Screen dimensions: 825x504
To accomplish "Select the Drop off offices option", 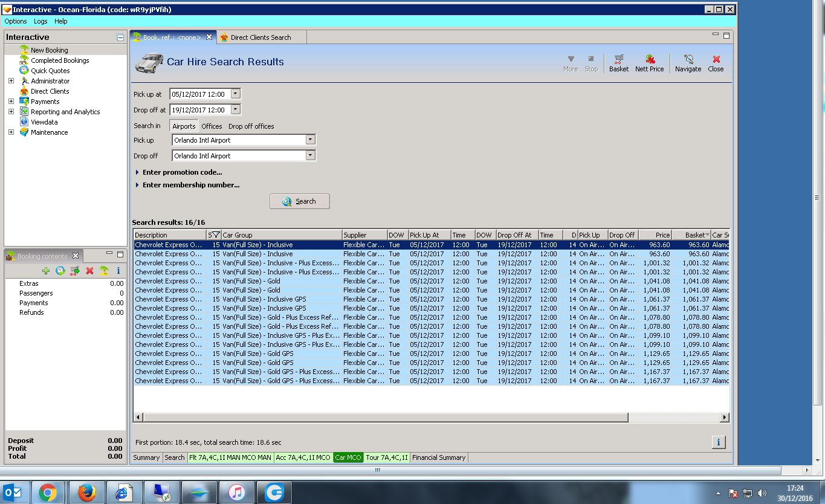I will click(x=251, y=126).
